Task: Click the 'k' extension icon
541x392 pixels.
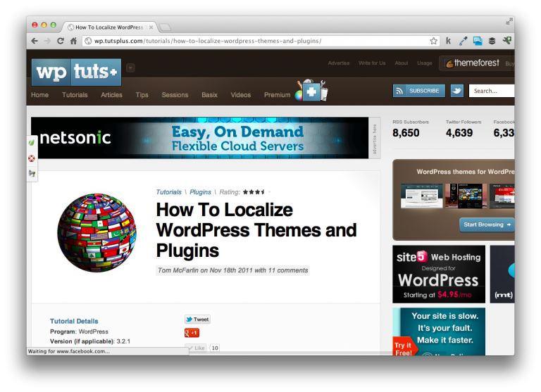Action: [x=448, y=41]
